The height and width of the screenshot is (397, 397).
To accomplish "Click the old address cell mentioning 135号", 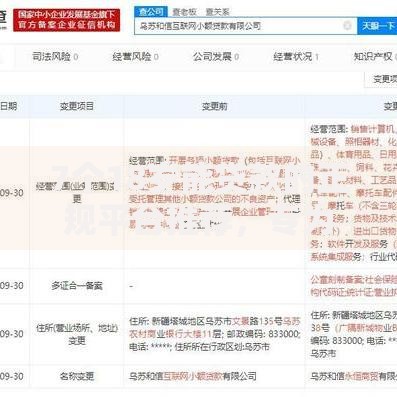I will [x=214, y=334].
